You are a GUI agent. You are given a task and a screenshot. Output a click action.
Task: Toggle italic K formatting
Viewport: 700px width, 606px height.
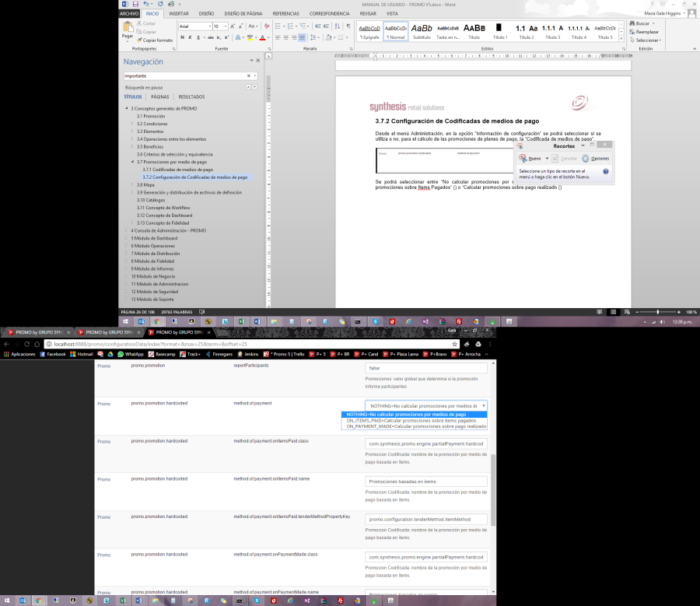click(191, 37)
